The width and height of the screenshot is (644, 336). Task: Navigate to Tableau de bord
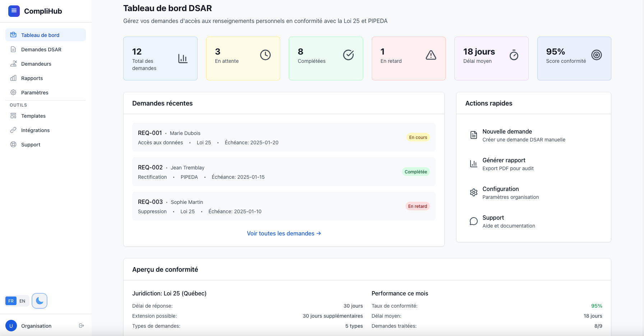coord(40,35)
